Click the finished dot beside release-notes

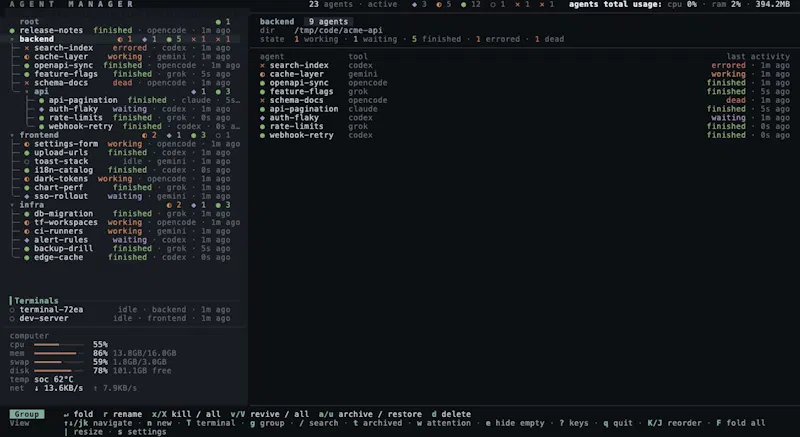(12, 31)
